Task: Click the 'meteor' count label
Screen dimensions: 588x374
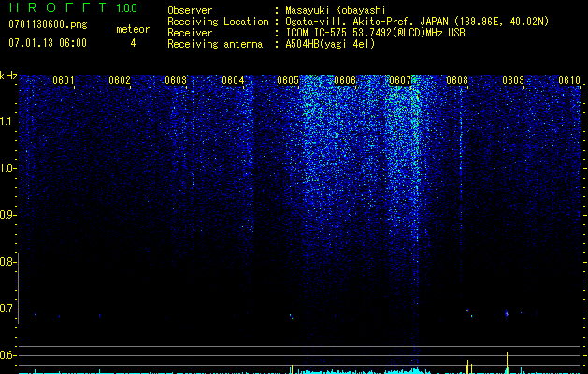Action: pos(133,29)
